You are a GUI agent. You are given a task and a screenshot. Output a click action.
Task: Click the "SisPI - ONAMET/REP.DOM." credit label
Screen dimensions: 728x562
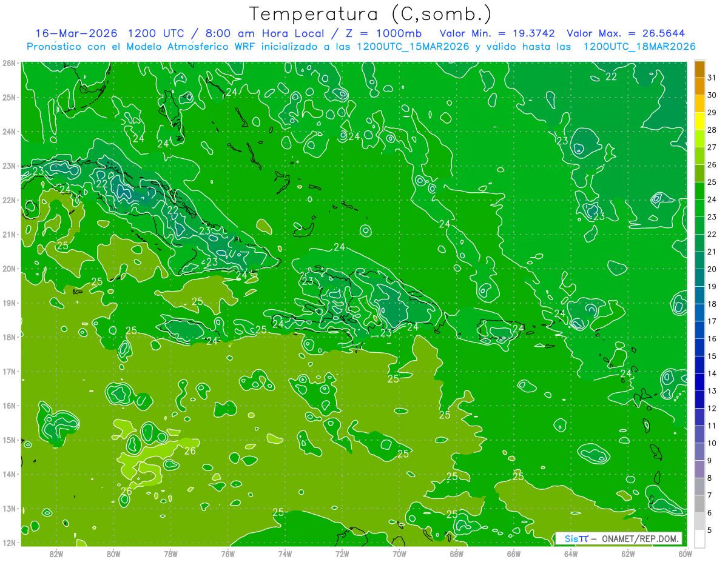[x=619, y=538]
